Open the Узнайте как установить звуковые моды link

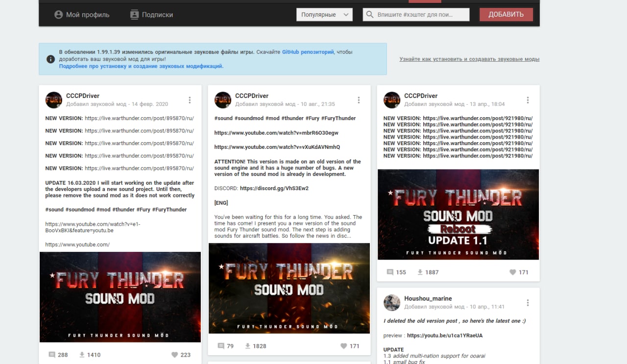click(469, 59)
